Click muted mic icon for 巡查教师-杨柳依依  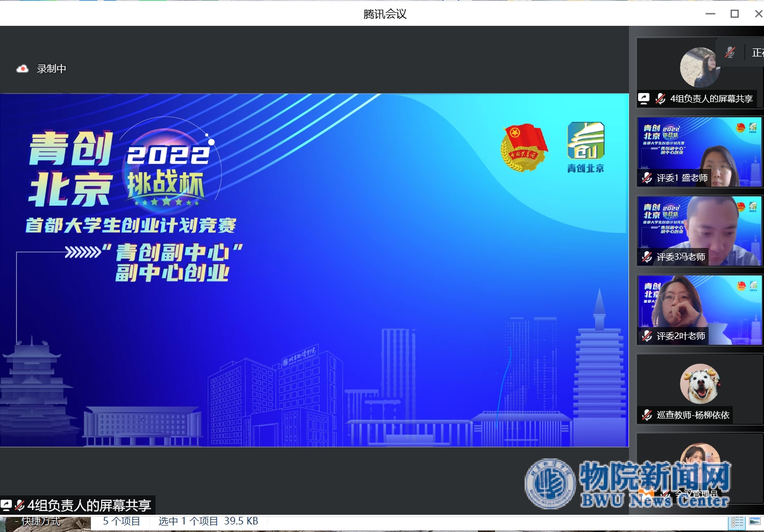coord(647,415)
